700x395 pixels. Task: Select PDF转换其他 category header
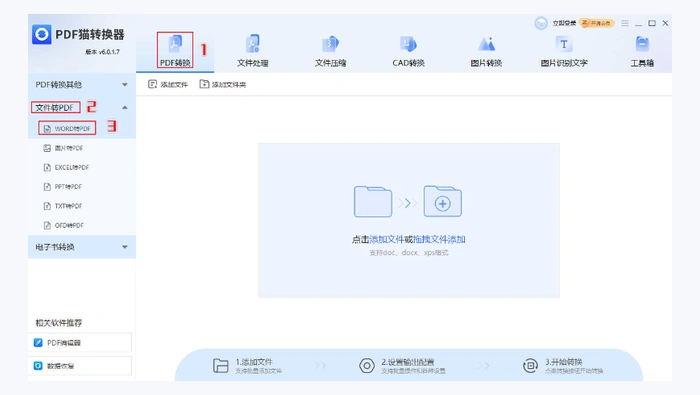click(x=82, y=84)
